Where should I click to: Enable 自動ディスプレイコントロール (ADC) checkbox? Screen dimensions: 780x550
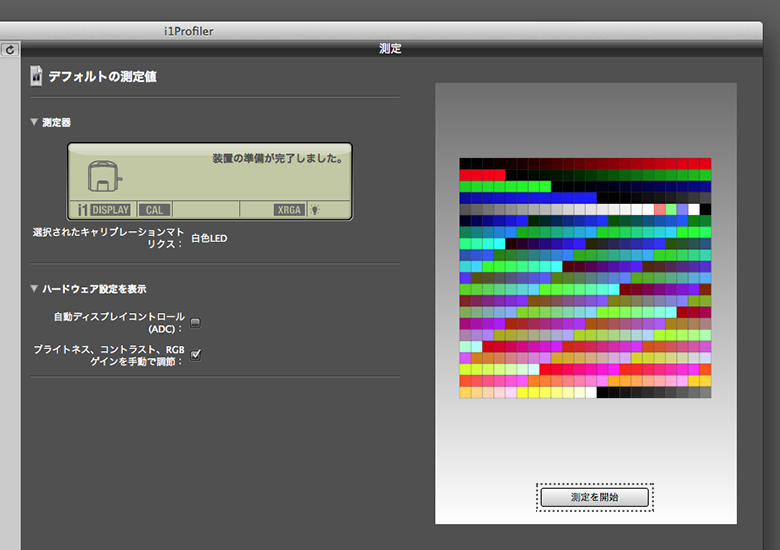[x=196, y=322]
